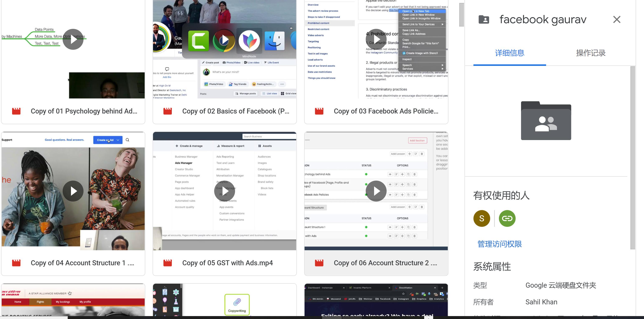Click the details panel vertical scrollbar

click(633, 158)
